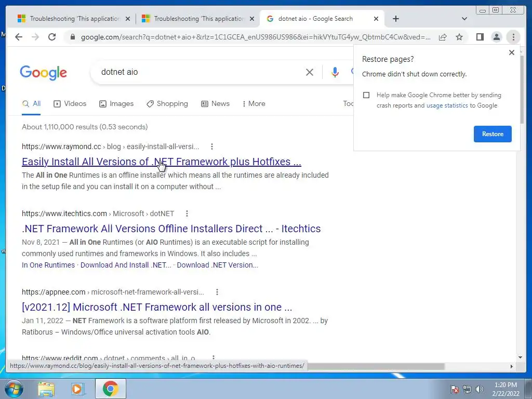The height and width of the screenshot is (399, 532).
Task: Close the dotnet aio Google Search tab
Action: point(376,19)
